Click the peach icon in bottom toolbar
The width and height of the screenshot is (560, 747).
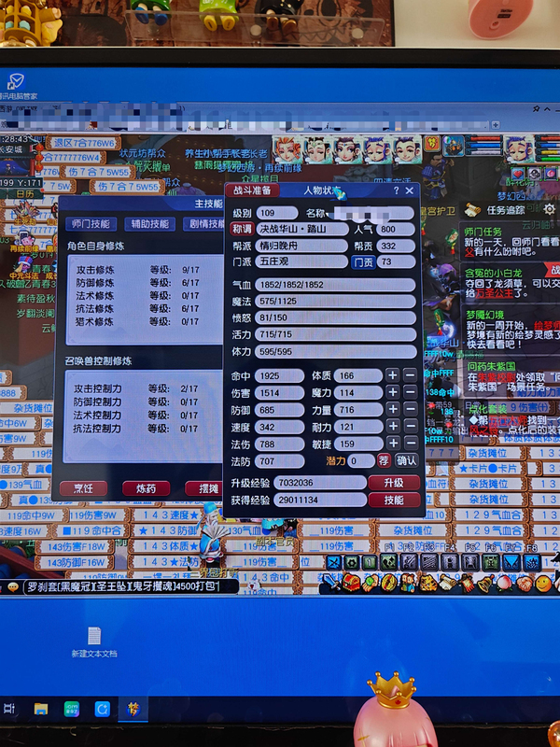[x=504, y=582]
